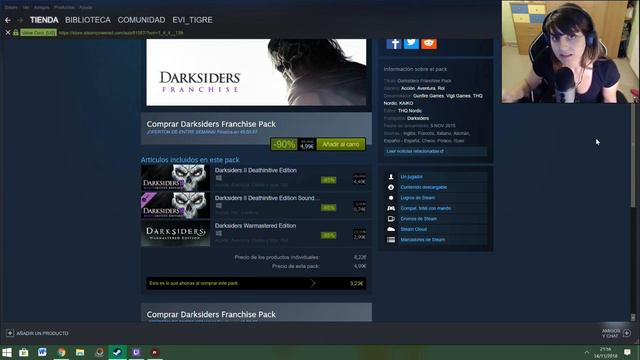This screenshot has height=360, width=640.
Task: Click the Steam achievements icon
Action: point(391,198)
